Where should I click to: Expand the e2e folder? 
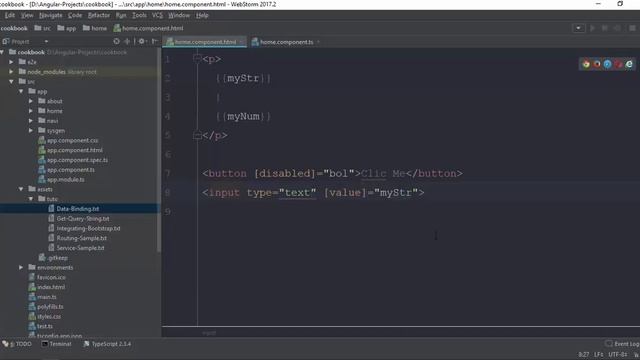click(11, 62)
